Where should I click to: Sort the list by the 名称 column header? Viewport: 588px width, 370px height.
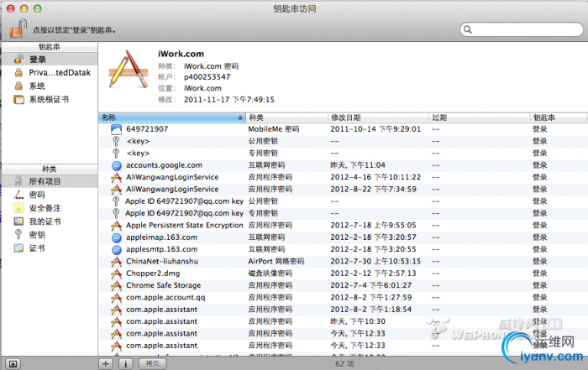[172, 117]
